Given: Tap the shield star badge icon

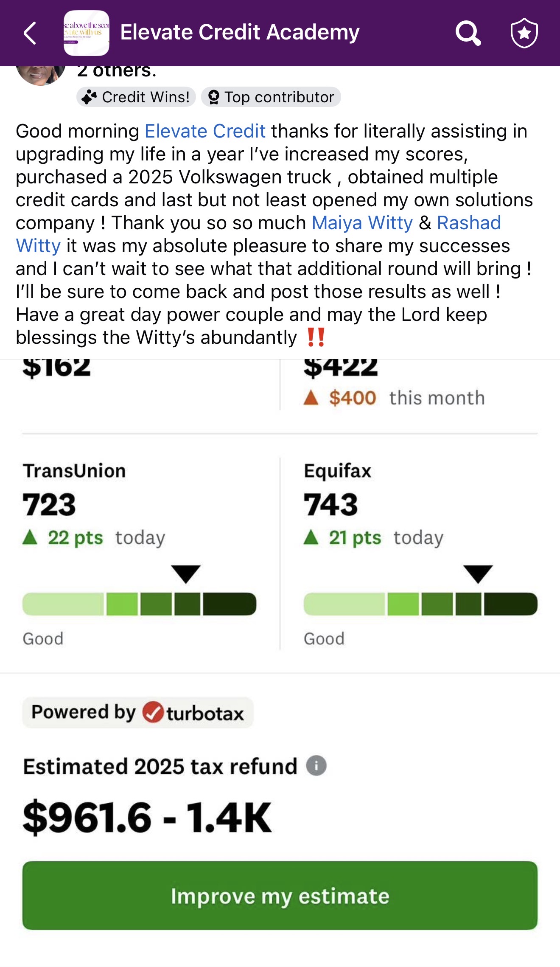Looking at the screenshot, I should pos(524,33).
